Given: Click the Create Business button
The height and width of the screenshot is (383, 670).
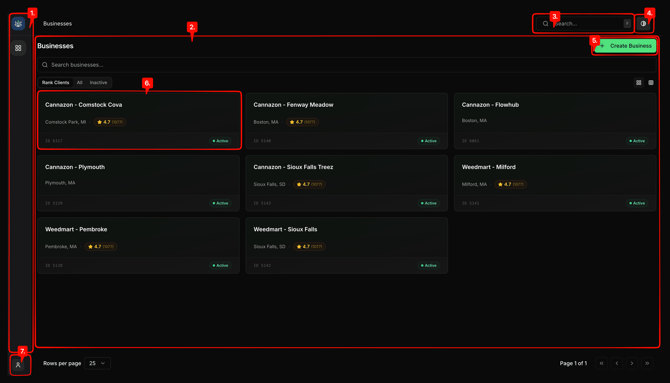Looking at the screenshot, I should pyautogui.click(x=626, y=46).
